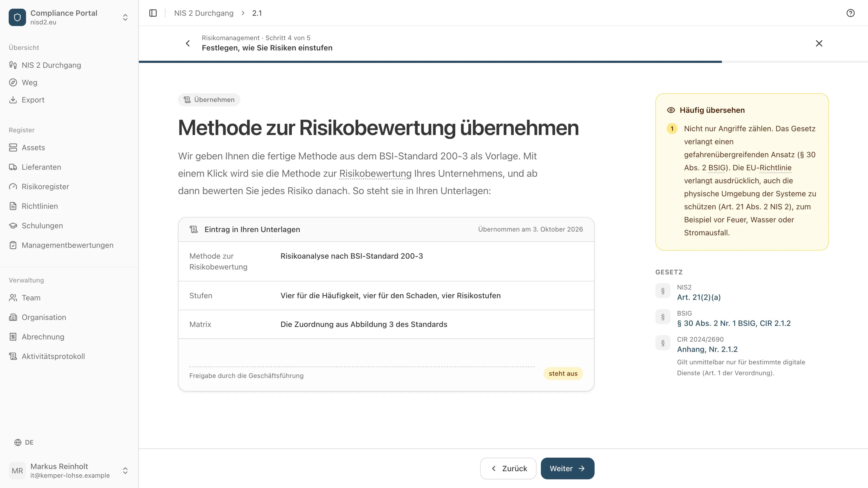The height and width of the screenshot is (488, 868).
Task: Select the 2.1 breadcrumb item
Action: point(257,13)
